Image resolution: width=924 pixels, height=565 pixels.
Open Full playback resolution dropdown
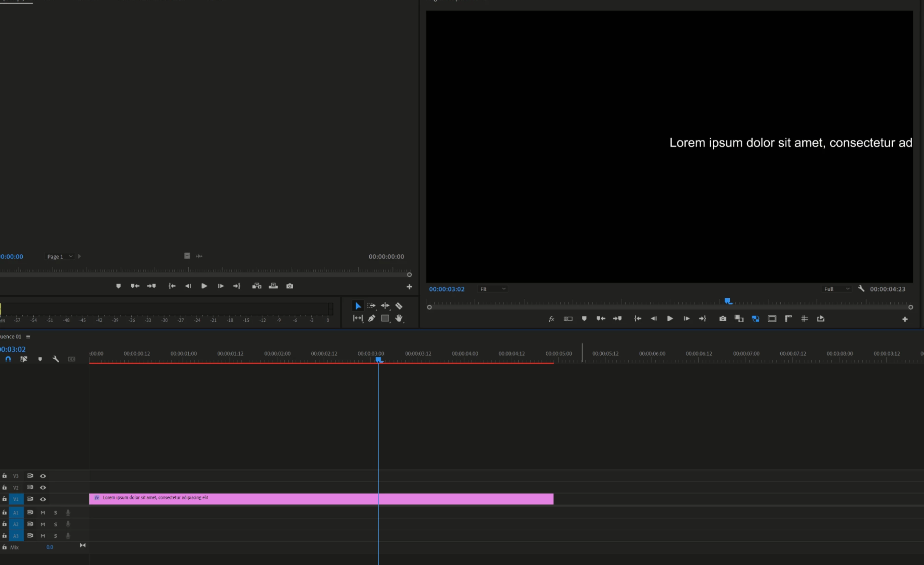(837, 289)
